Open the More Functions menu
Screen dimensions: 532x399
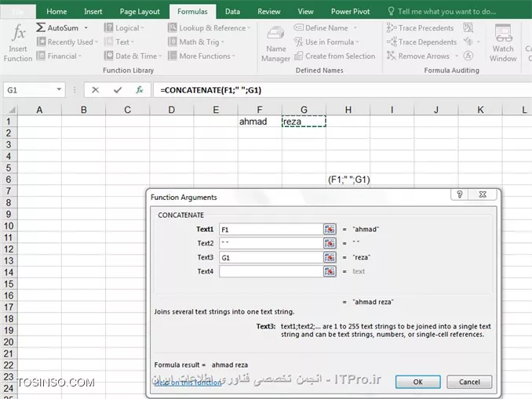point(202,56)
